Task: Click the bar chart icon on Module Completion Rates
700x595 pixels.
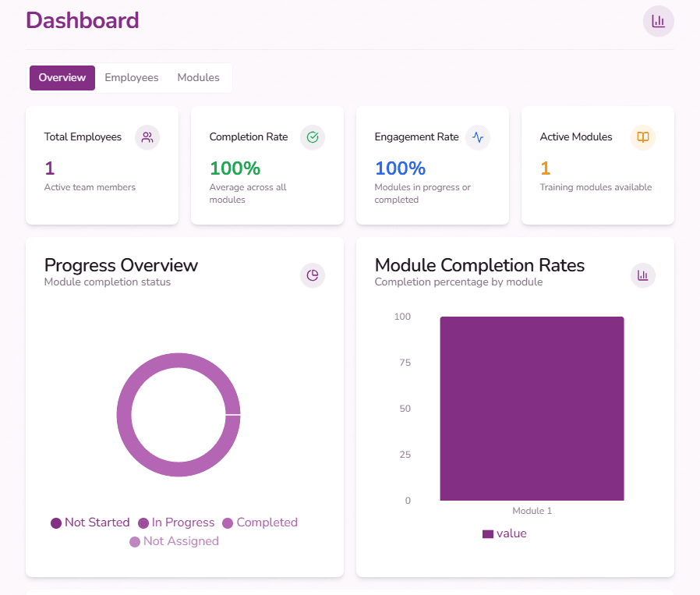Action: pos(642,275)
